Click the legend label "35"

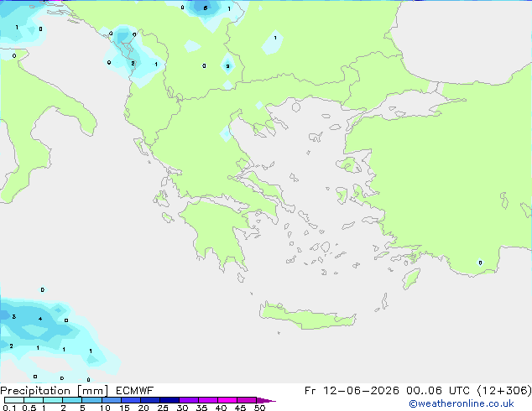[201, 408]
